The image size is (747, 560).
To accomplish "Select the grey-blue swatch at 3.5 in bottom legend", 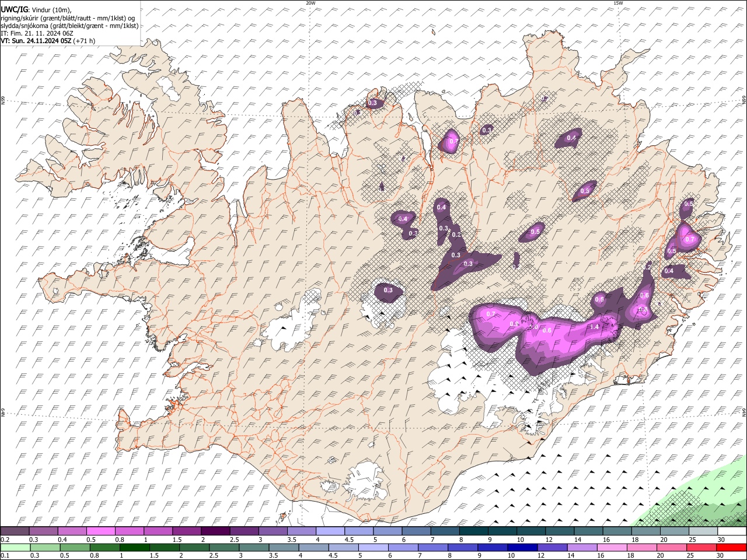I will 283,547.
